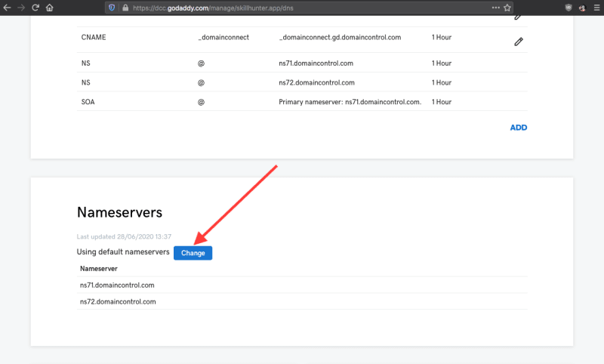This screenshot has width=604, height=364.
Task: Select the _domainconnect name cell
Action: [x=223, y=37]
